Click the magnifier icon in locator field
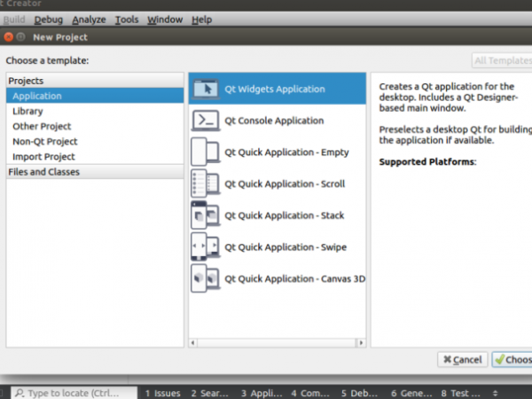This screenshot has height=399, width=532. 19,393
